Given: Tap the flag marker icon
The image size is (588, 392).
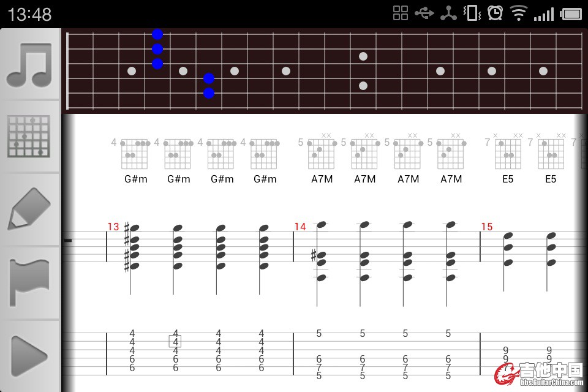Looking at the screenshot, I should tap(29, 282).
